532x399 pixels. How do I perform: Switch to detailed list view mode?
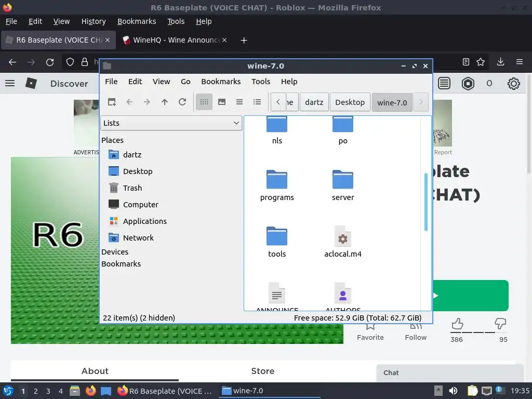[257, 102]
